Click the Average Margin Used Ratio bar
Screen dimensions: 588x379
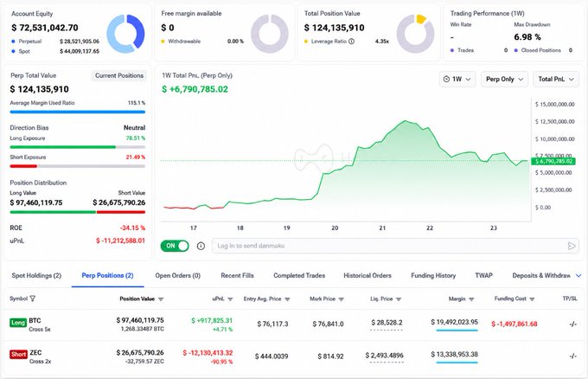[78, 112]
